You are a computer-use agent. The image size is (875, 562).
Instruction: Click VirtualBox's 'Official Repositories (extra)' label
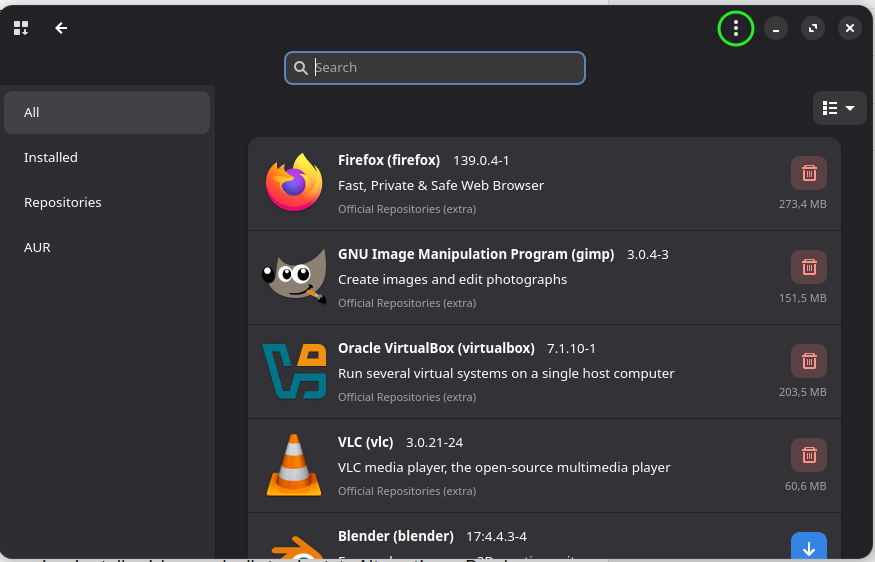click(407, 397)
